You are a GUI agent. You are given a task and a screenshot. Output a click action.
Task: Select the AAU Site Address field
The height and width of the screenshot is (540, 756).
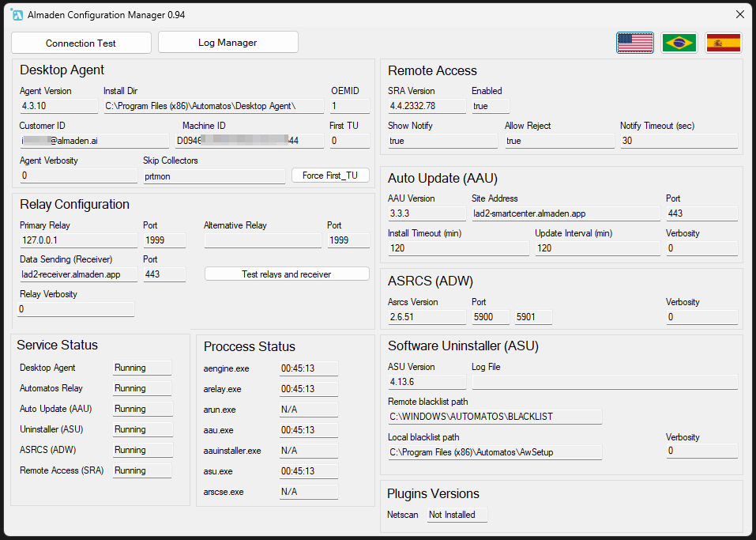pyautogui.click(x=562, y=213)
